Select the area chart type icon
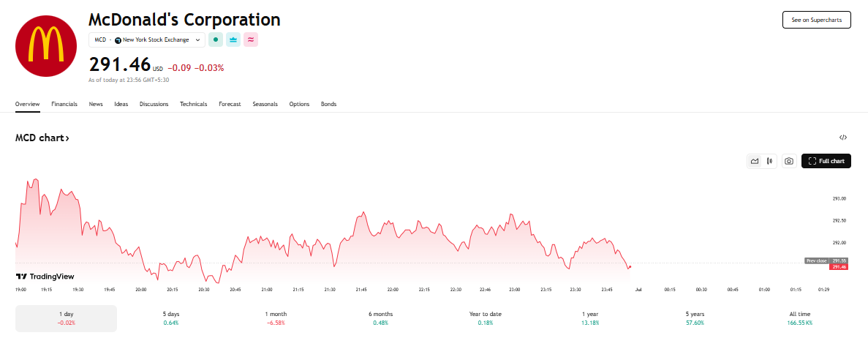The height and width of the screenshot is (338, 868). pos(755,161)
